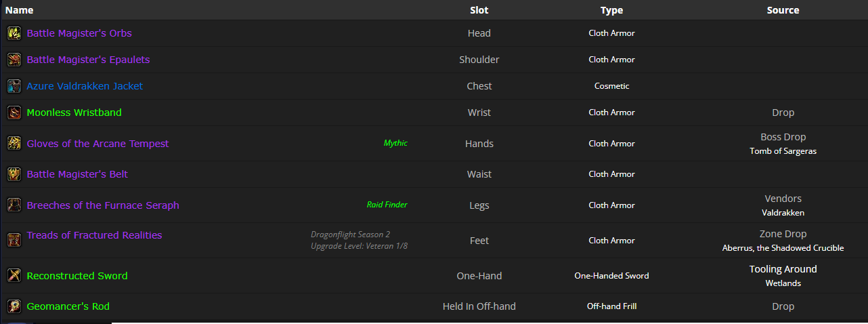The height and width of the screenshot is (324, 868).
Task: Sort the table by Slot column
Action: click(479, 10)
